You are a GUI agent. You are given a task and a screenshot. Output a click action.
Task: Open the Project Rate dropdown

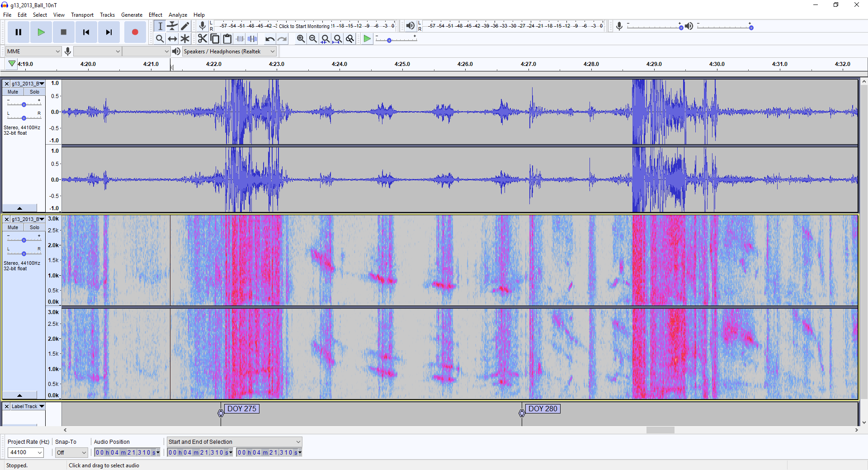tap(26, 452)
